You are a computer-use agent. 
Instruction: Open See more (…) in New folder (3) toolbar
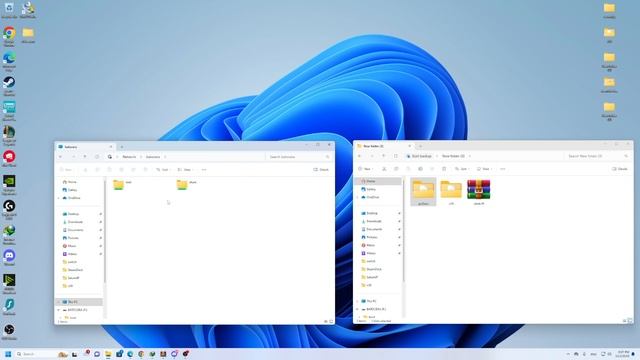pyautogui.click(x=502, y=169)
